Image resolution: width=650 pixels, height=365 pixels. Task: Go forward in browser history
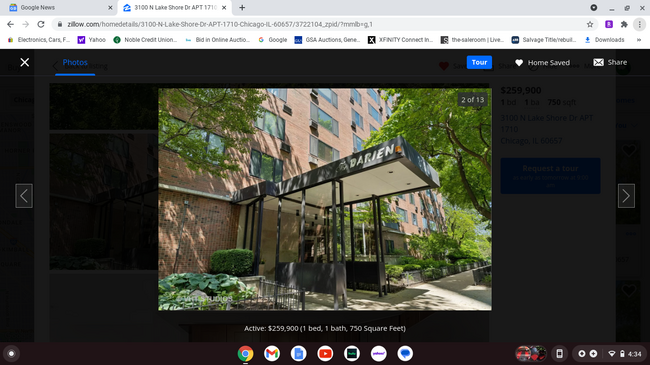click(26, 24)
